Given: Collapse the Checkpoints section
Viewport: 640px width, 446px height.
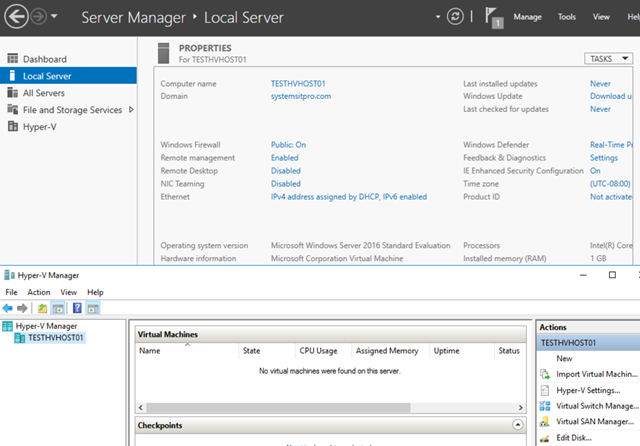Looking at the screenshot, I should (518, 425).
